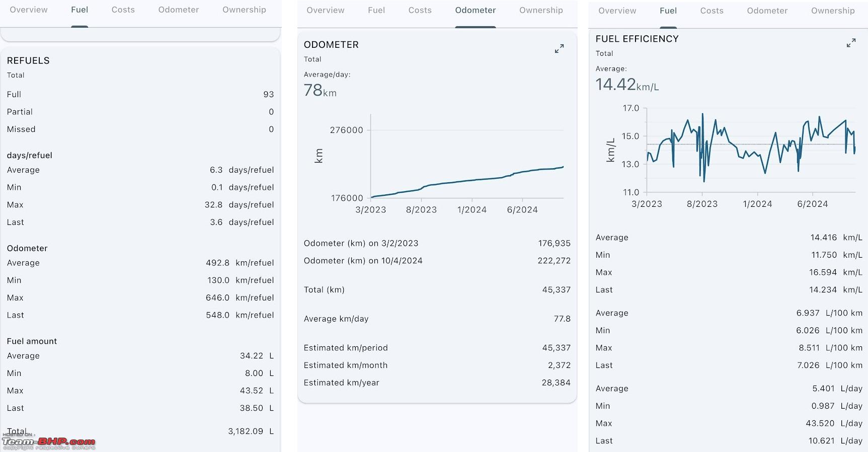Select Fuel tab in left panel
The image size is (868, 452).
(x=80, y=10)
